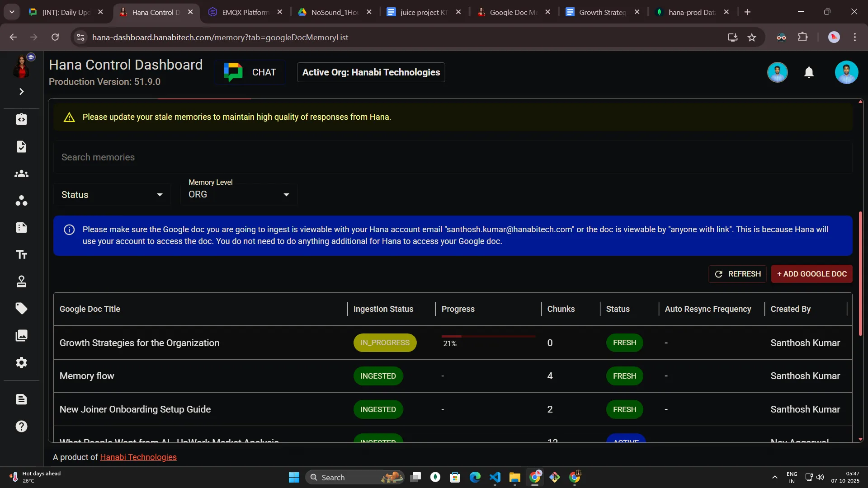Image resolution: width=868 pixels, height=488 pixels.
Task: Click the stamp/approval sidebar icon
Action: [21, 282]
